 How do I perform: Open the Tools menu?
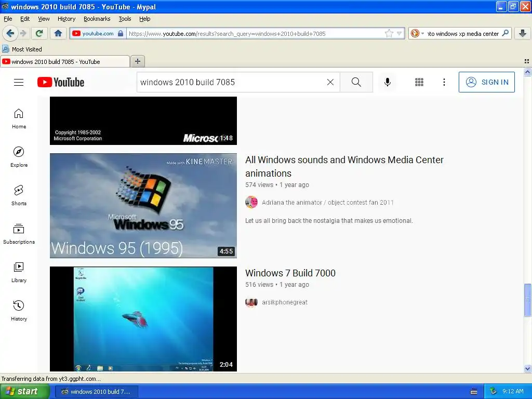[125, 19]
